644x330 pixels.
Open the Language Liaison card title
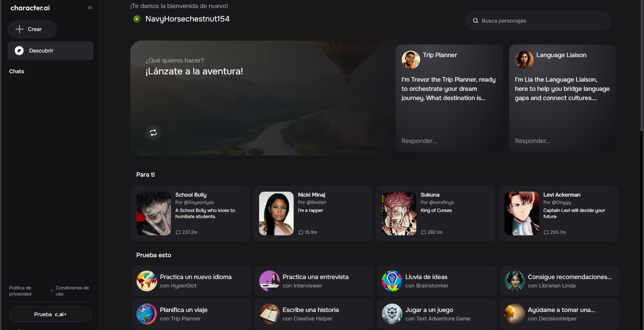561,55
